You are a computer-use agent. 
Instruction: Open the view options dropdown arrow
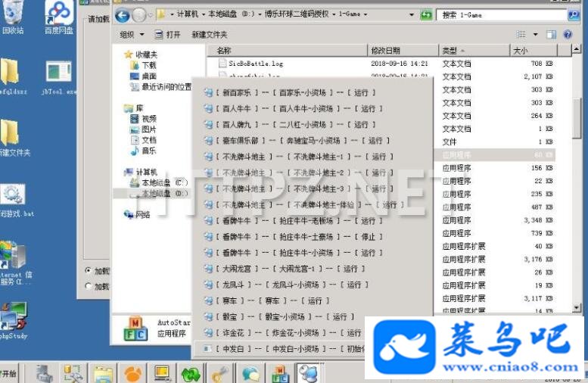536,35
